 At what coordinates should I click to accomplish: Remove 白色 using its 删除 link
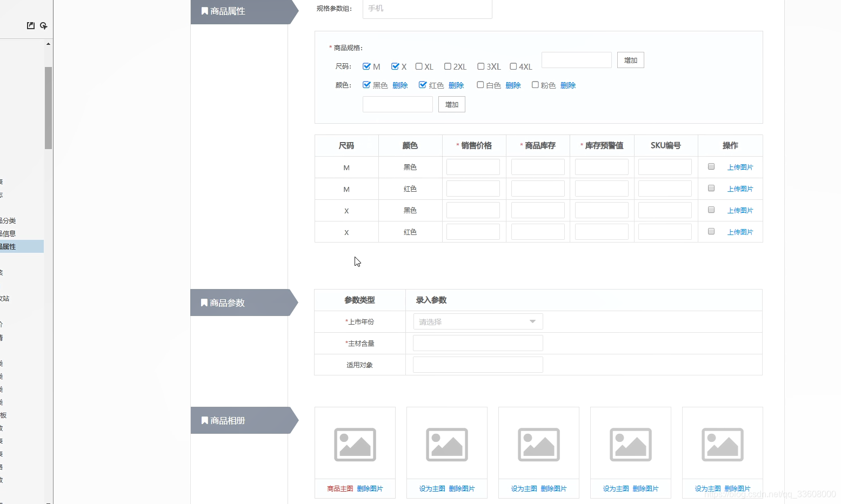coord(513,85)
